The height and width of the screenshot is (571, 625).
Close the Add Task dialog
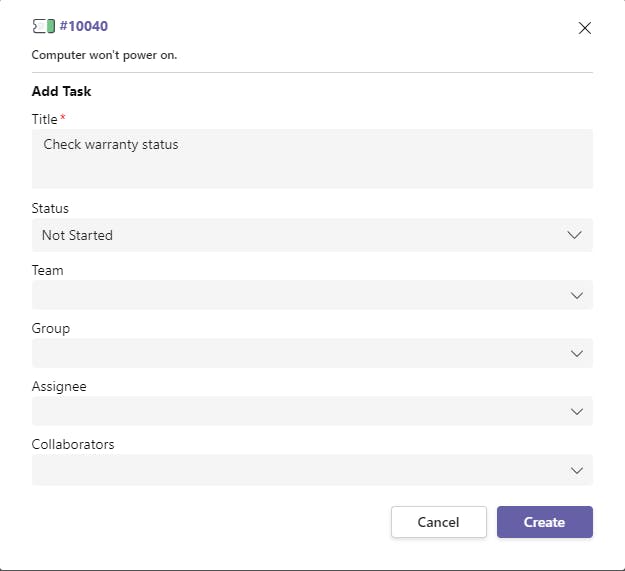coord(585,28)
